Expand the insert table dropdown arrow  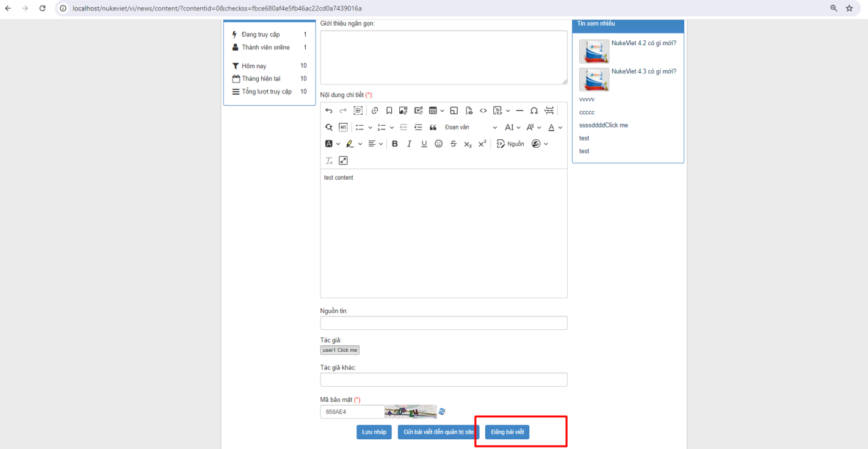(x=442, y=111)
